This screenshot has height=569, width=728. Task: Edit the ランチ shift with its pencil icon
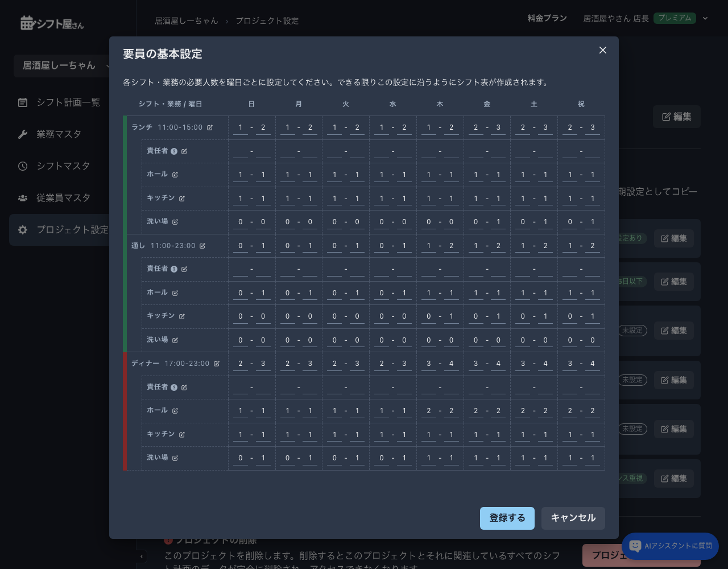click(210, 127)
